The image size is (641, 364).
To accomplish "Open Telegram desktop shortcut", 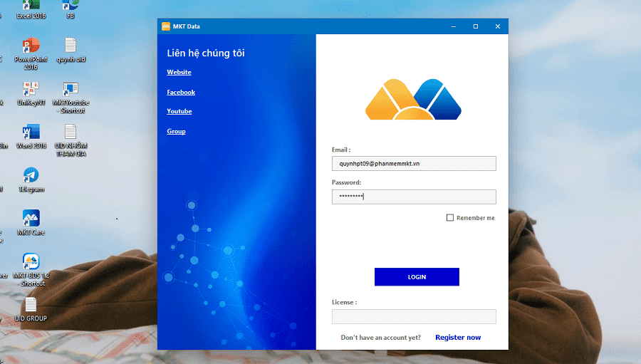I will point(31,180).
